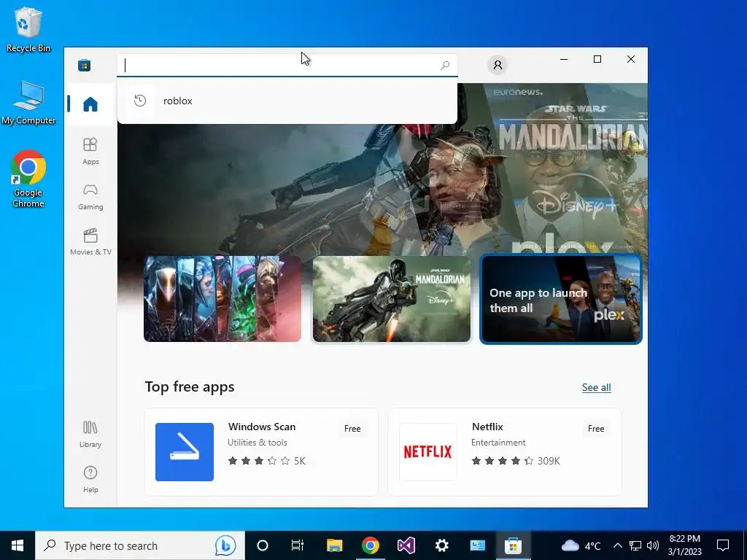Open Visual Studio from the taskbar
The image size is (747, 560).
(x=406, y=545)
